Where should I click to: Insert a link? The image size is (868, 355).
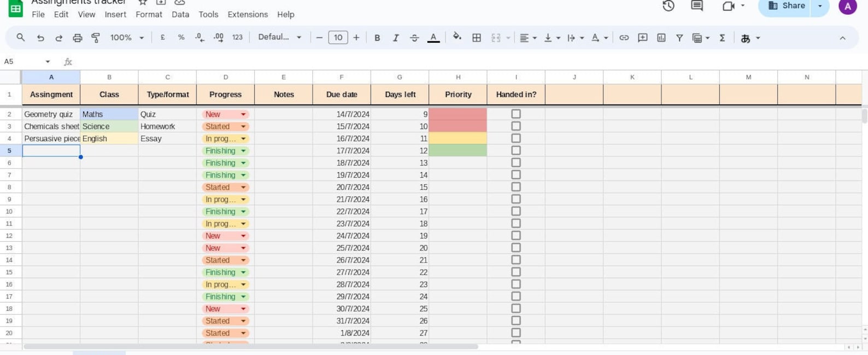[x=624, y=38]
